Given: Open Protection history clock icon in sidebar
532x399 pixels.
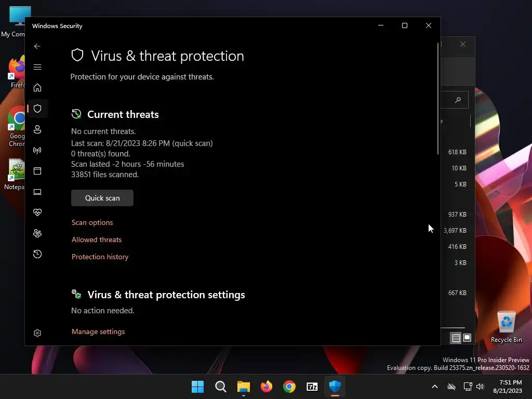Looking at the screenshot, I should [37, 254].
